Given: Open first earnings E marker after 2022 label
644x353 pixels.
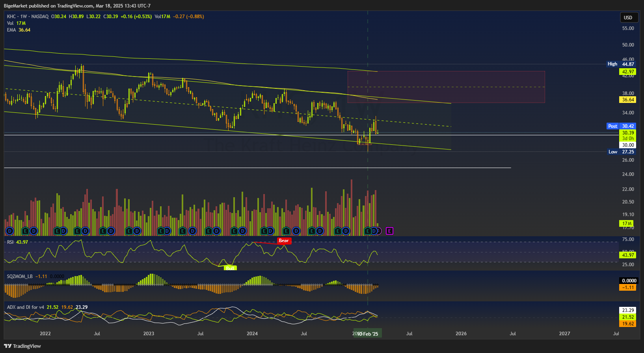Looking at the screenshot, I should (x=57, y=231).
